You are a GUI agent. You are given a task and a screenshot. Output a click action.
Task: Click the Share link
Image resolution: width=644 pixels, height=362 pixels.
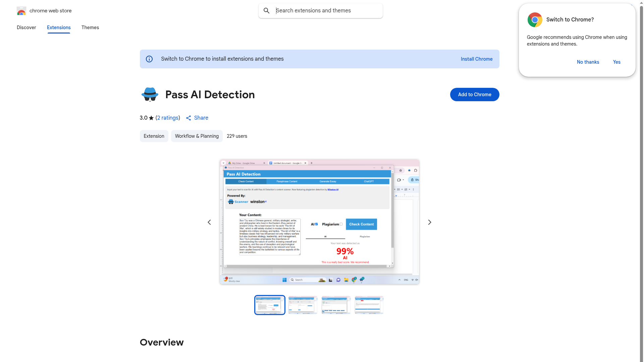tap(201, 118)
